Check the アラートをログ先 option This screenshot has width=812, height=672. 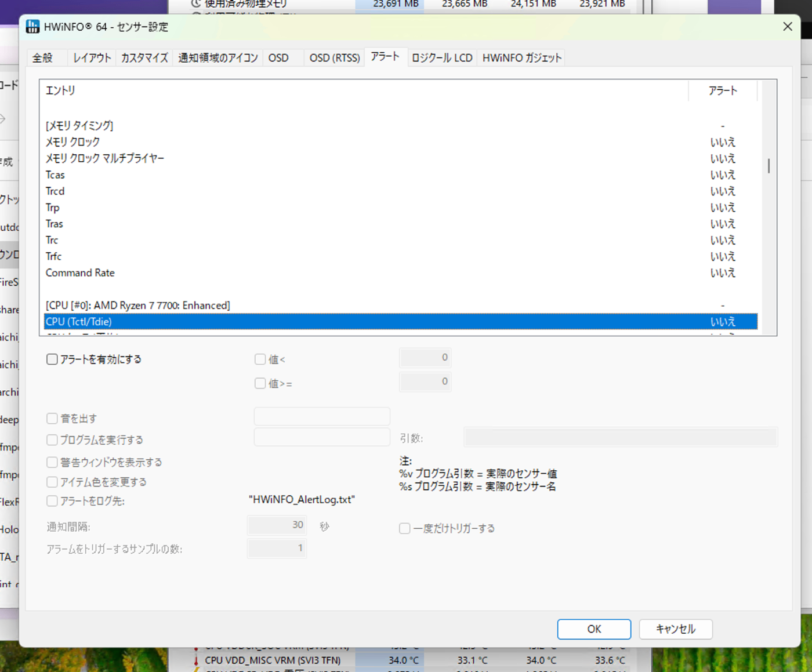pyautogui.click(x=52, y=501)
